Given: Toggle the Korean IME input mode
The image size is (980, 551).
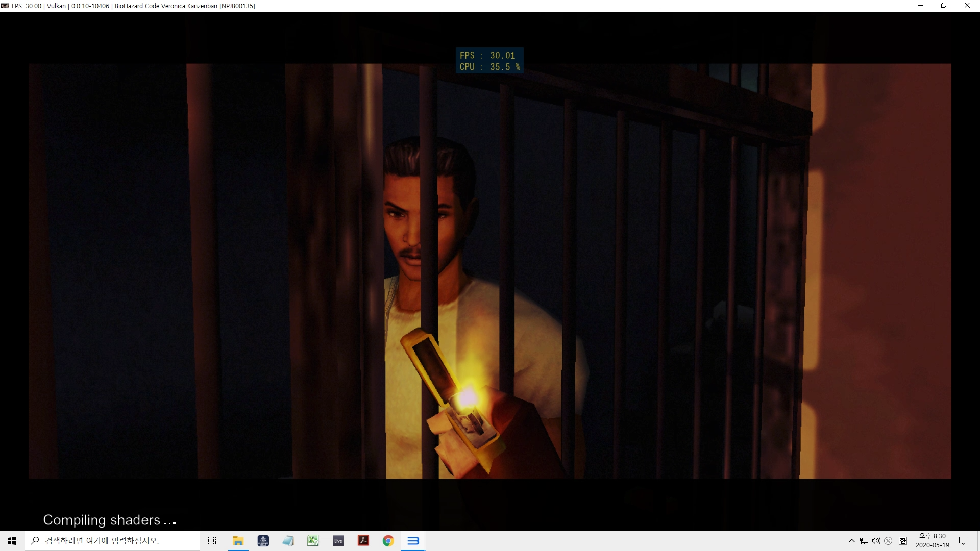Looking at the screenshot, I should click(x=903, y=541).
